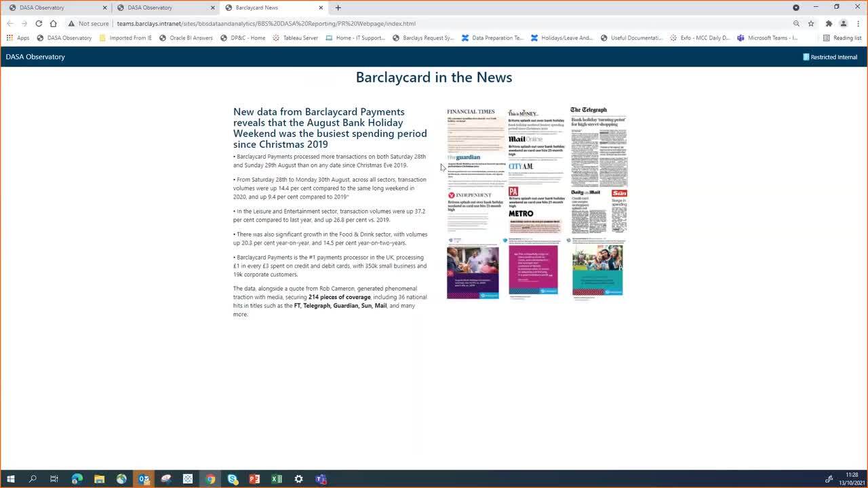Open Microsoft Teams bookmark
The image size is (868, 488).
point(767,38)
